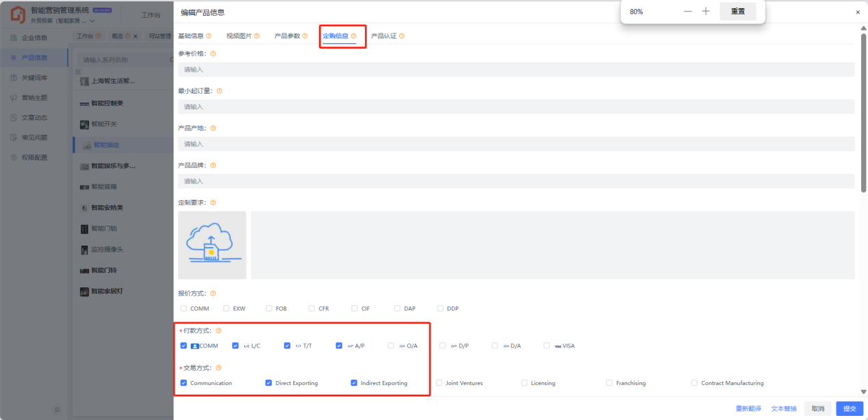Image resolution: width=868 pixels, height=420 pixels.
Task: Enable the FOB quotation checkbox
Action: [269, 309]
